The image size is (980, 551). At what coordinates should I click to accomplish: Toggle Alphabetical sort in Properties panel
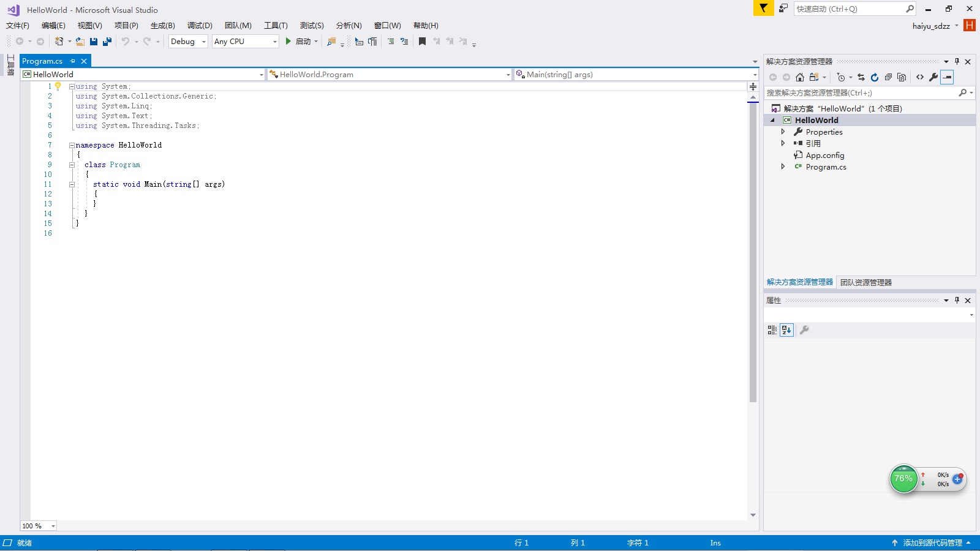(x=787, y=330)
